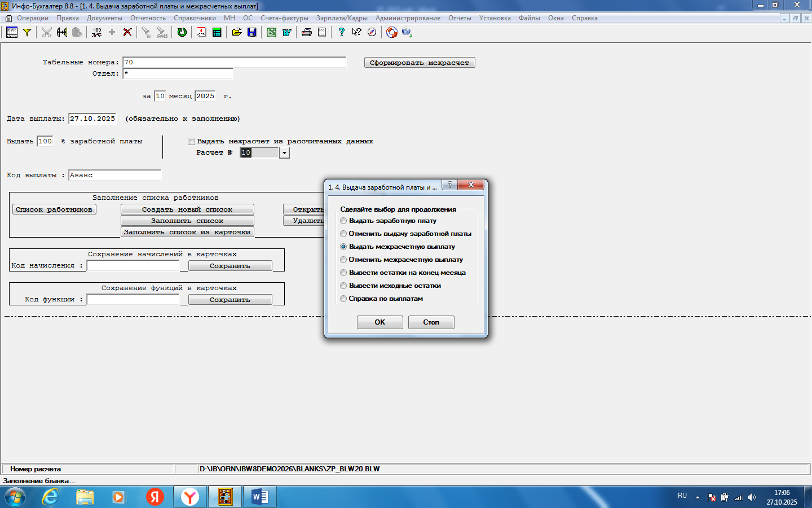The width and height of the screenshot is (812, 508).
Task: Click the green refresh arrow icon
Action: click(182, 32)
